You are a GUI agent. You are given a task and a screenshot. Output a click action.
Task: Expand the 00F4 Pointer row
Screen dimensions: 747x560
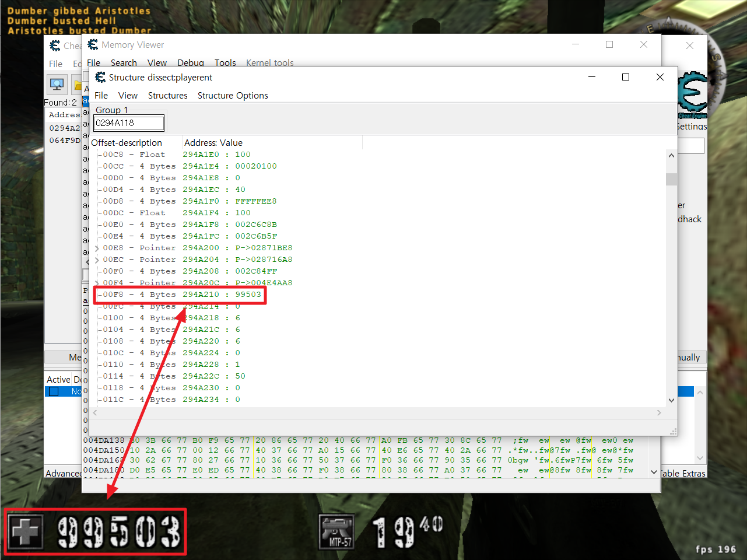(97, 283)
